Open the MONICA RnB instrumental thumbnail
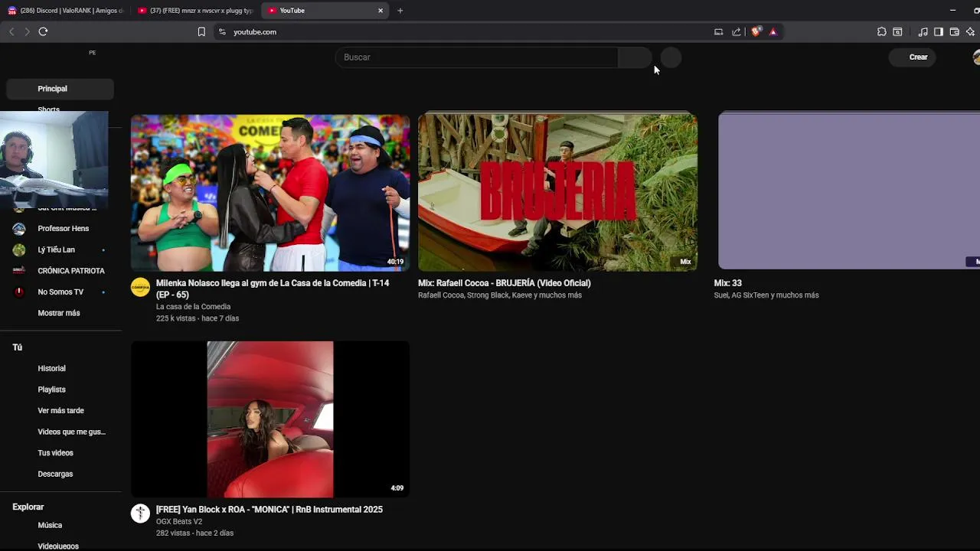 click(270, 419)
